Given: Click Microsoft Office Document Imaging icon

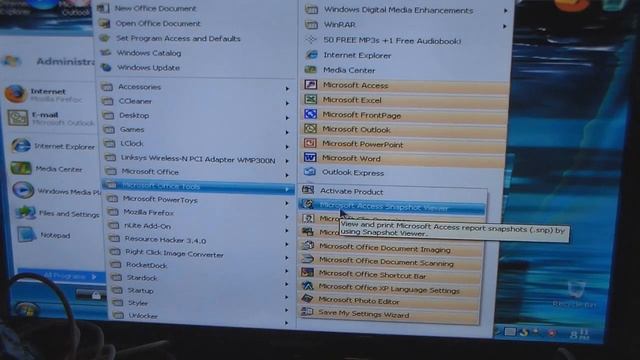Looking at the screenshot, I should pyautogui.click(x=308, y=246).
